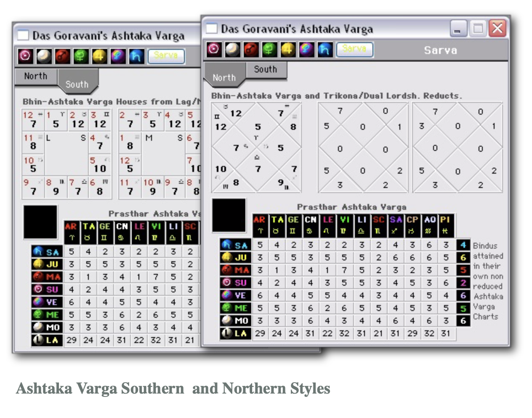The image size is (532, 418).
Task: Switch to North tab in back window
Action: pyautogui.click(x=36, y=76)
